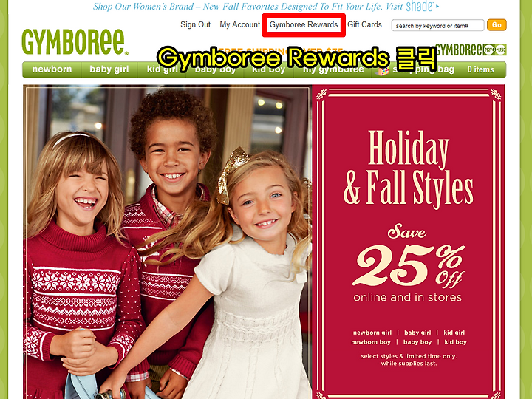Open the shopping bag icon

click(x=382, y=70)
